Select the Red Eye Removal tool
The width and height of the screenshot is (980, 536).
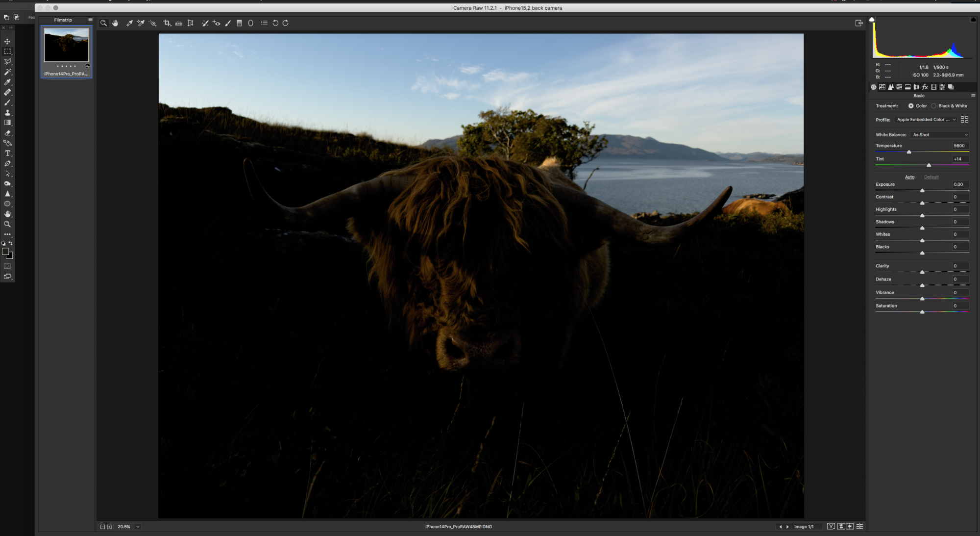tap(217, 23)
